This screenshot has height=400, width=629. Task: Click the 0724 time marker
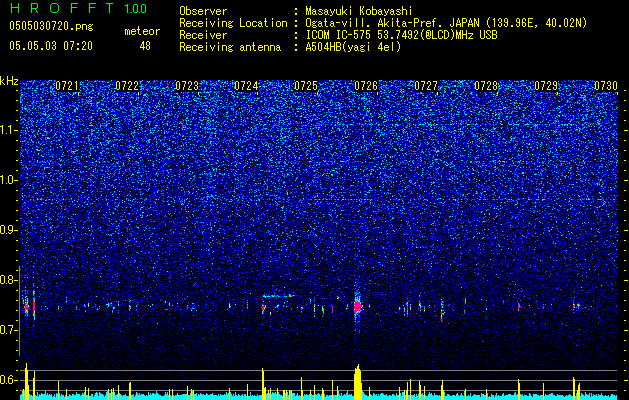246,86
